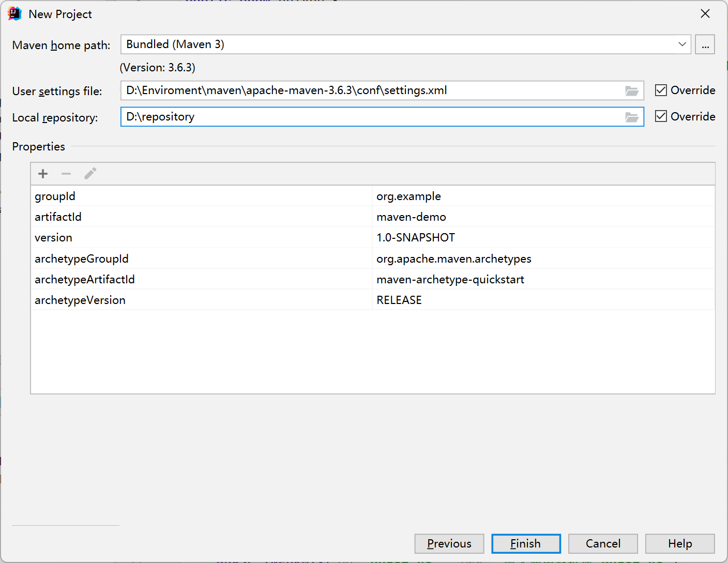The image size is (728, 563).
Task: Select the archetypeVersion property row
Action: click(202, 300)
